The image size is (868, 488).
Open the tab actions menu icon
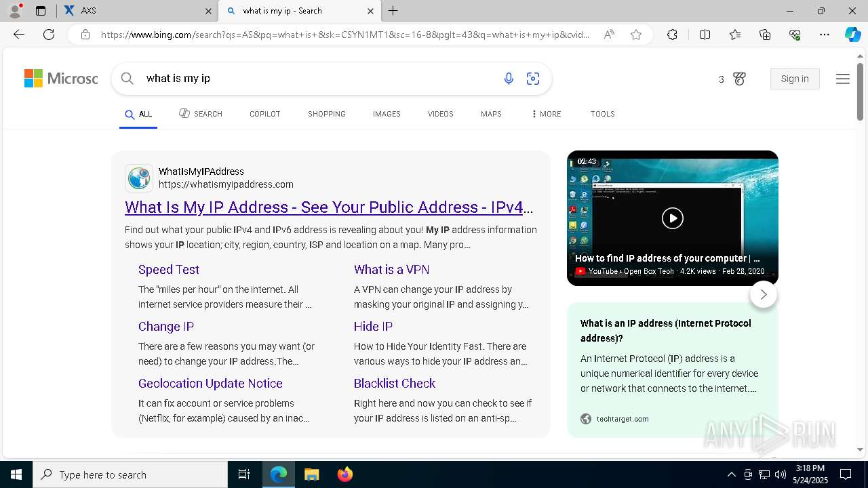coord(41,11)
